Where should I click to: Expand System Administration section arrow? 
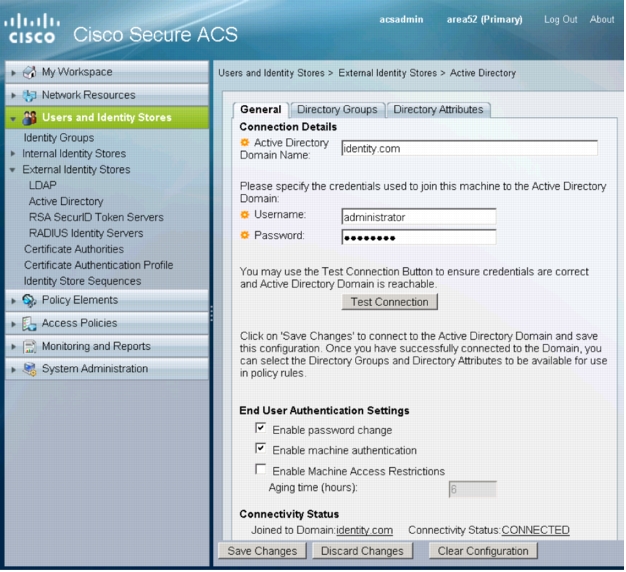click(13, 369)
